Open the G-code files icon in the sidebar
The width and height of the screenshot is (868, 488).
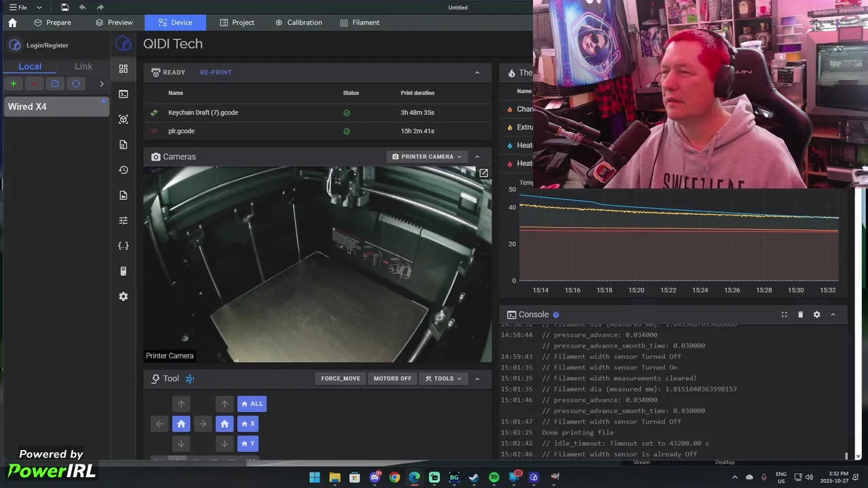coord(123,144)
